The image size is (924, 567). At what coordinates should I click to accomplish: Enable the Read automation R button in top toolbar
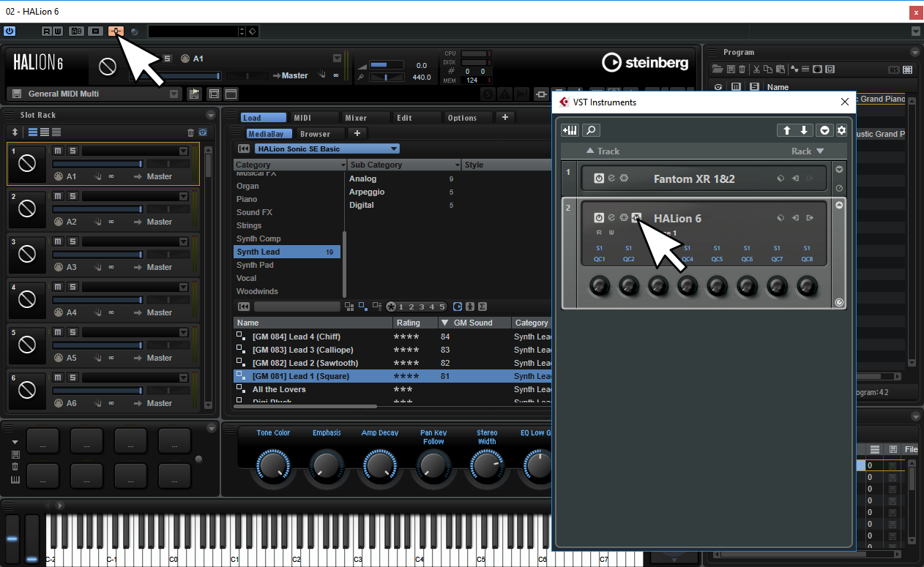[47, 31]
